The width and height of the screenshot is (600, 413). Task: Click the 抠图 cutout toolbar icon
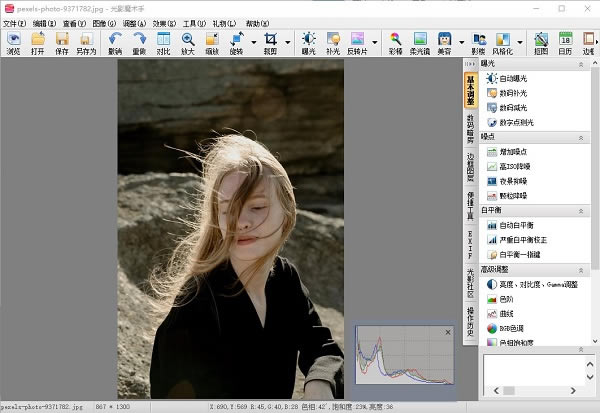click(x=541, y=43)
